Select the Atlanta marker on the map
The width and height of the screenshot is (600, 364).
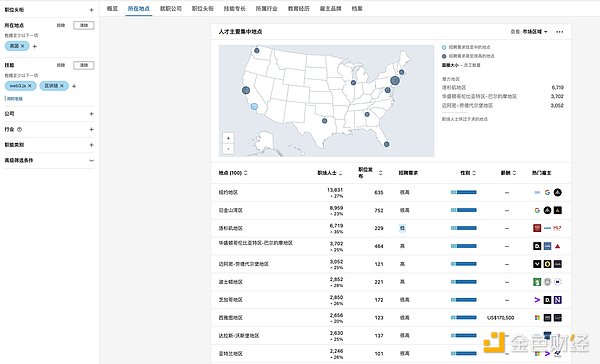pyautogui.click(x=367, y=114)
